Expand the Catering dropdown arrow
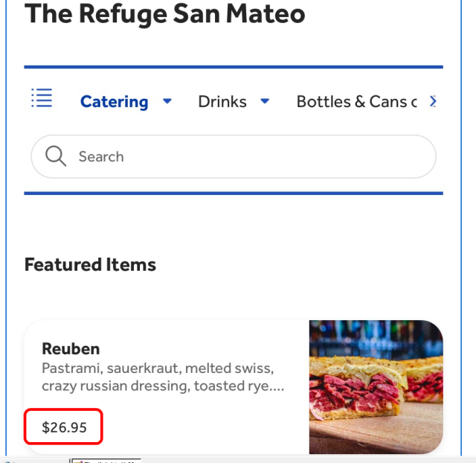The height and width of the screenshot is (463, 476). point(167,101)
